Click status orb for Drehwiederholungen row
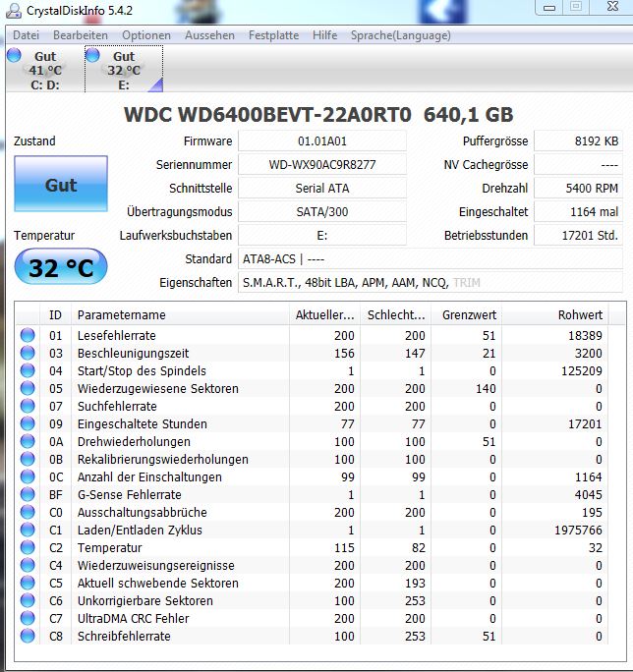 28,441
